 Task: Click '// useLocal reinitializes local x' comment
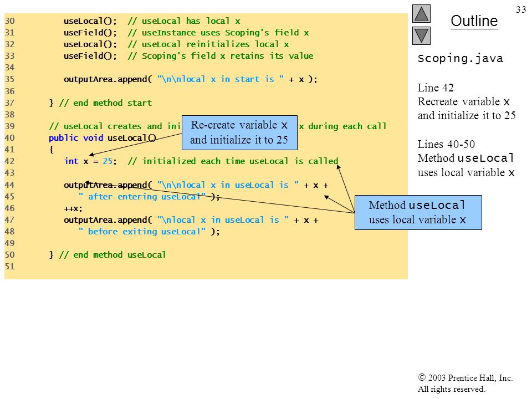tap(208, 44)
